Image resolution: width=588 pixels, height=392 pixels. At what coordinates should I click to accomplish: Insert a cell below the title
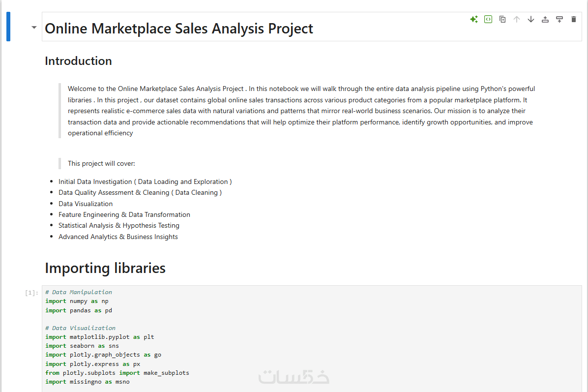[559, 19]
